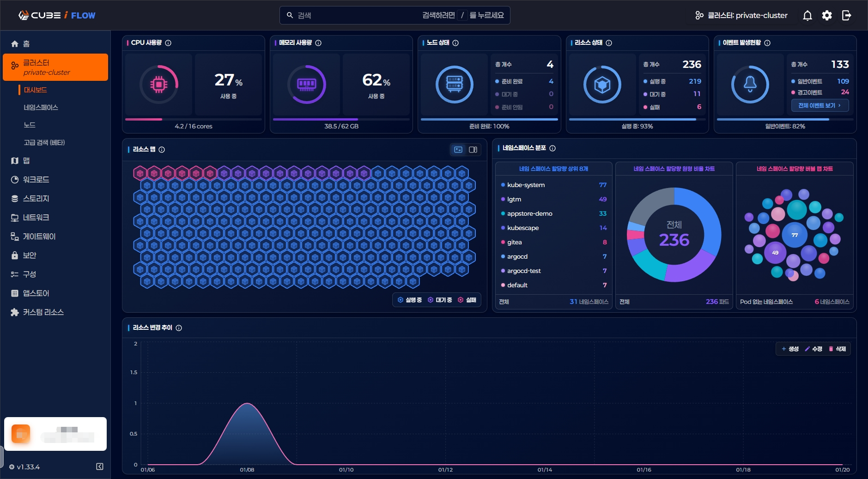Click 전체 이벤트 보기 button
This screenshot has width=868, height=479.
click(x=820, y=106)
